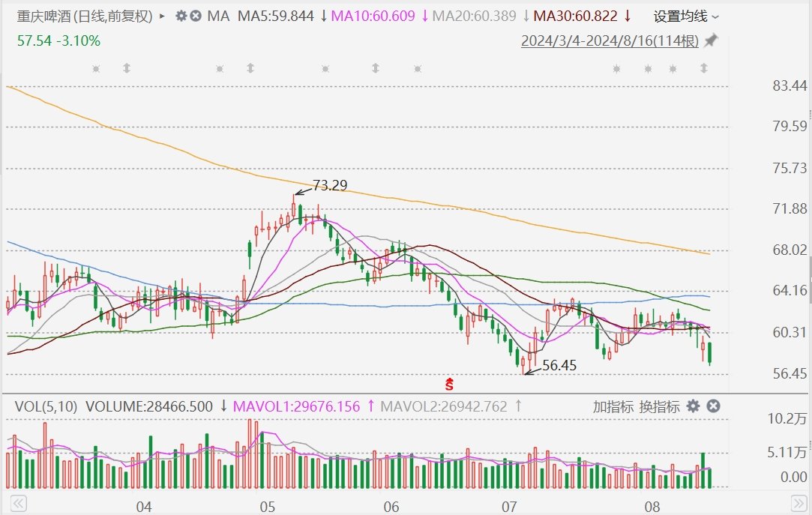
Task: Click the rightmost star event marker
Action: (x=673, y=68)
